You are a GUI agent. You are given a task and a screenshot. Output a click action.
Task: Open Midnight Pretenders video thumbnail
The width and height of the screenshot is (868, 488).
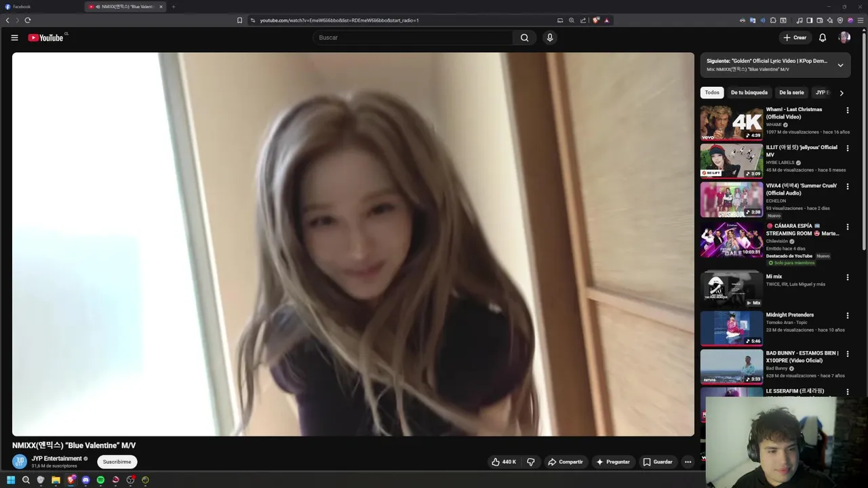tap(732, 328)
